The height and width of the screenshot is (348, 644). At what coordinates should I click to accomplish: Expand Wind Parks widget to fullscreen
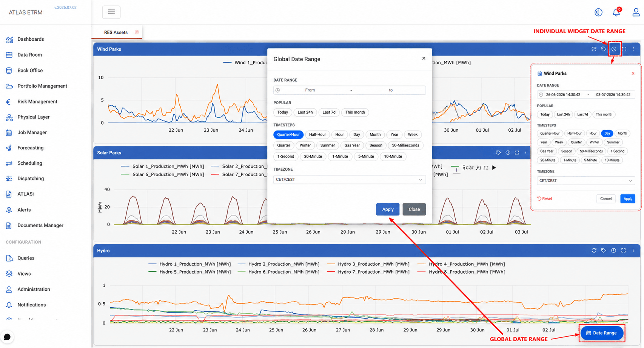pyautogui.click(x=624, y=49)
